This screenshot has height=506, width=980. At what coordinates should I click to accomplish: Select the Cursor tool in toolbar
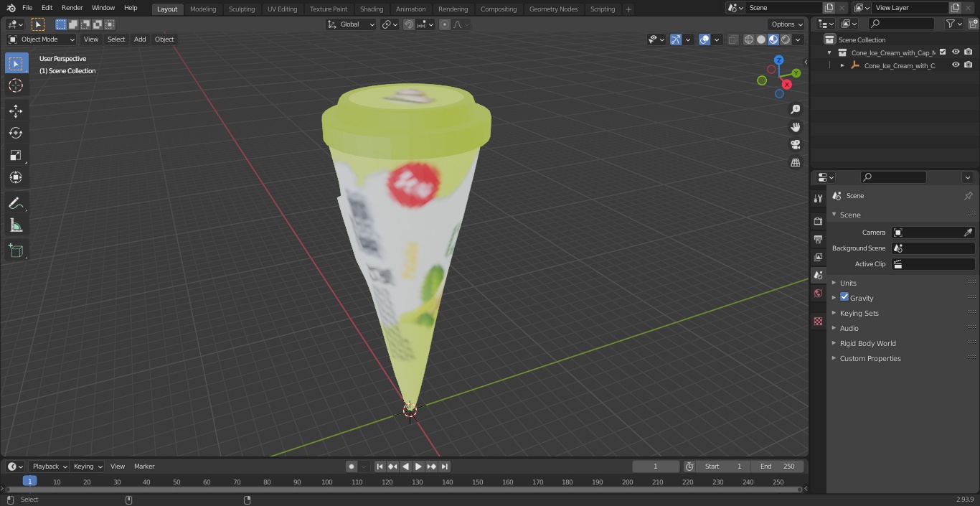point(16,85)
